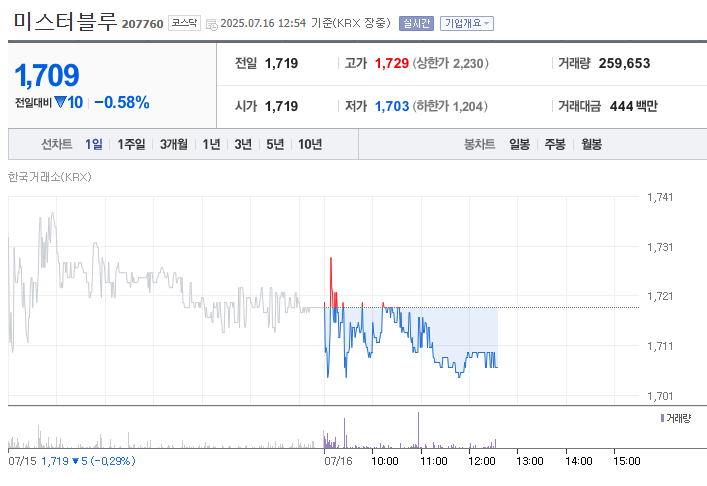The width and height of the screenshot is (707, 486).
Task: Click the 고가 value 1,729
Action: tap(392, 64)
